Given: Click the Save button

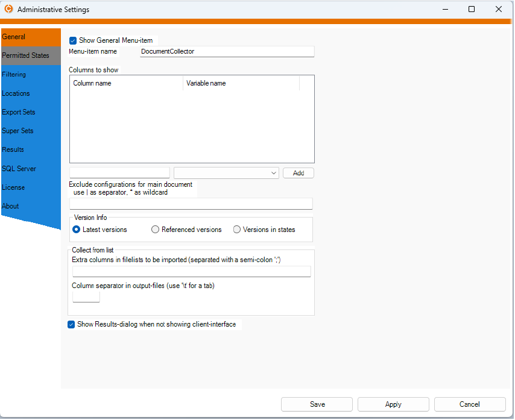Looking at the screenshot, I should (x=317, y=404).
